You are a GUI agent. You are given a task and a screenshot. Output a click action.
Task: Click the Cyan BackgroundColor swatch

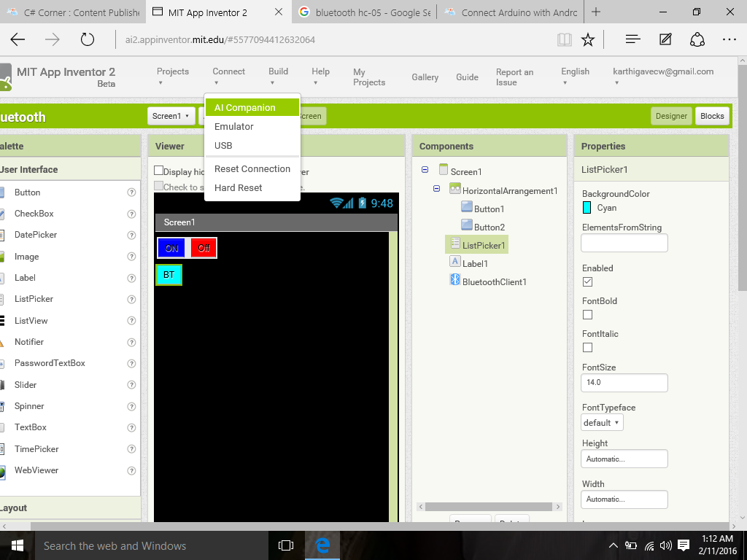pyautogui.click(x=587, y=208)
